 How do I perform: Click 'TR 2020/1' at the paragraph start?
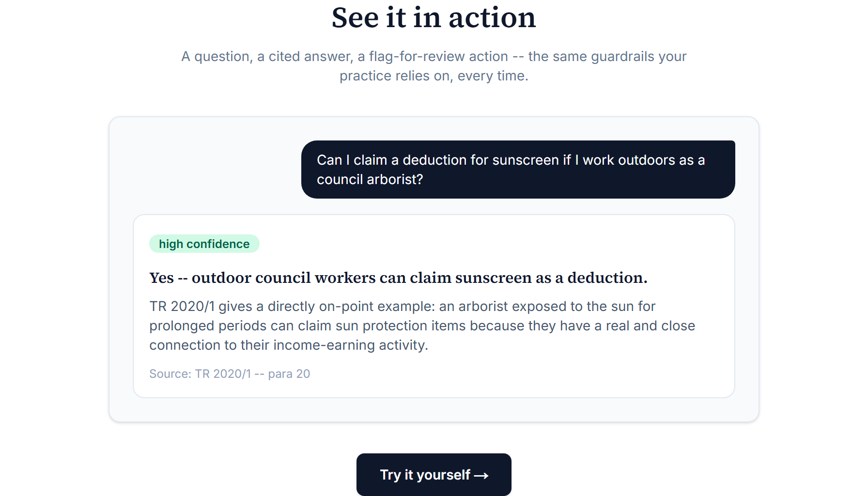click(x=182, y=306)
